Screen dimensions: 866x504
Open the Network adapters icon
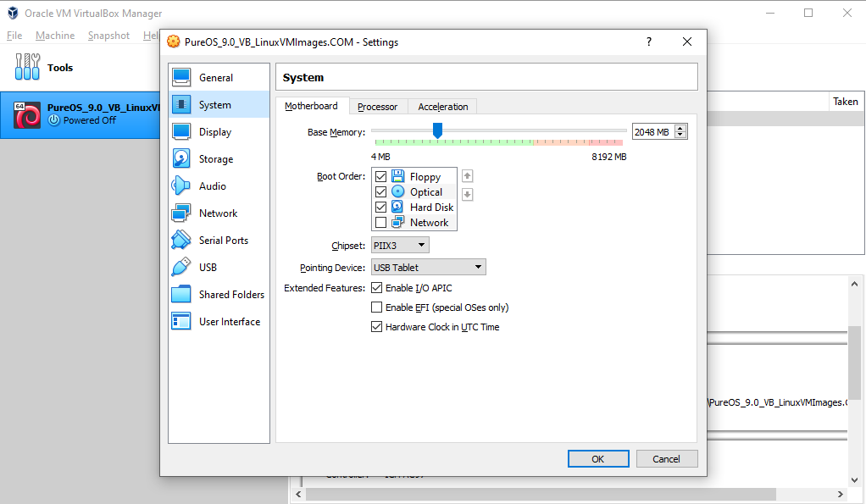point(181,213)
